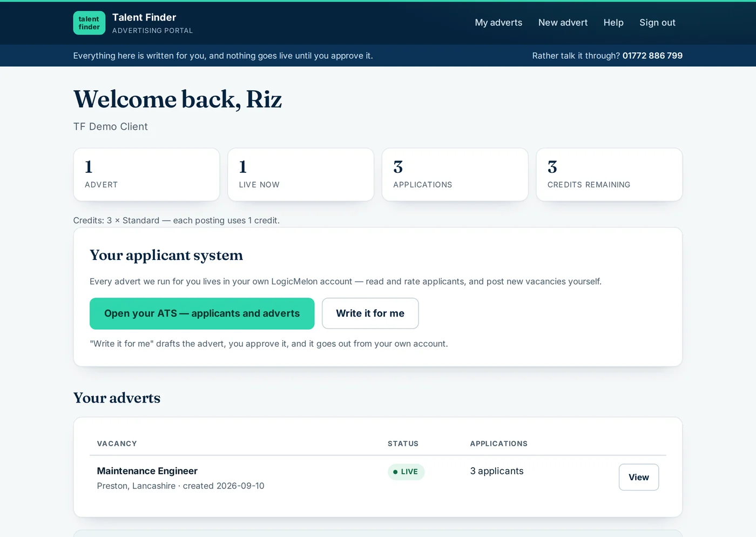Image resolution: width=756 pixels, height=537 pixels.
Task: Click the Your applicant system heading
Action: 166,255
